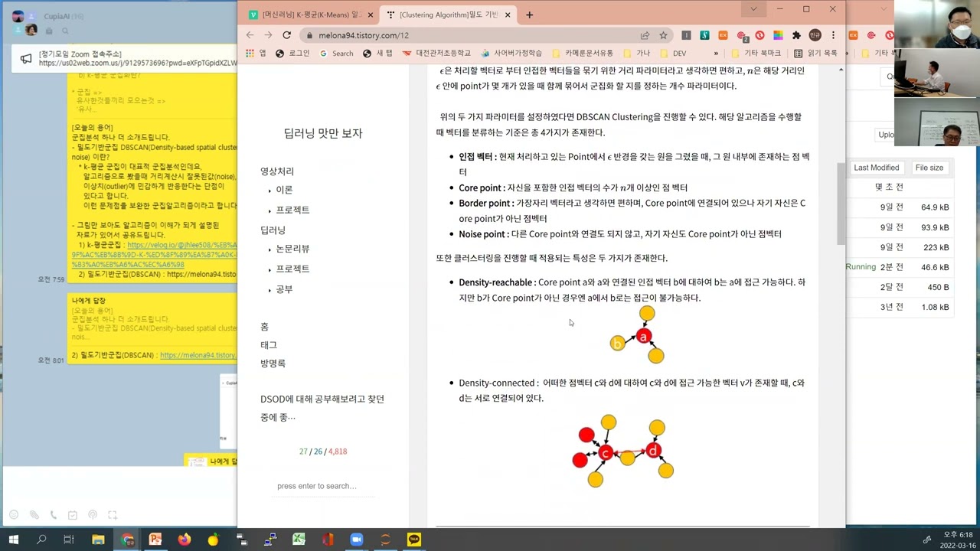Viewport: 980px width, 551px height.
Task: Open the 이론 subcategory
Action: coord(284,190)
